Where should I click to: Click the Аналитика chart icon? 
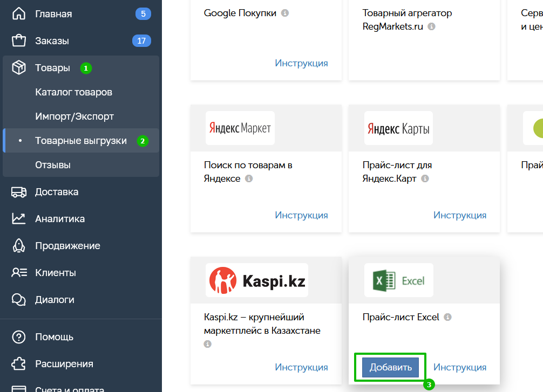tap(19, 219)
